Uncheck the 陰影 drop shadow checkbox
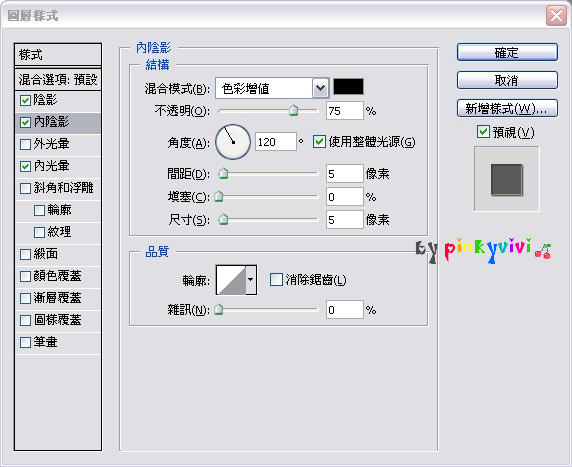Viewport: 572px width, 467px height. [25, 100]
